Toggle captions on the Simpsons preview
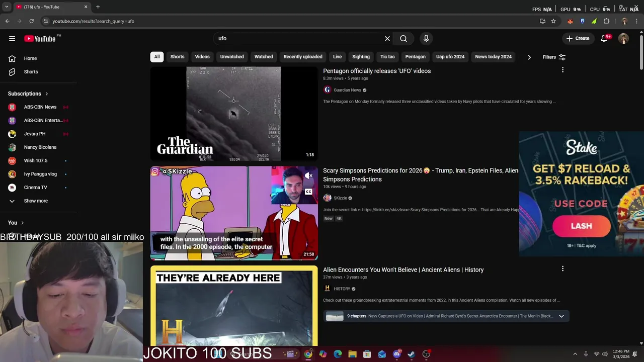Image resolution: width=644 pixels, height=362 pixels. [x=308, y=192]
